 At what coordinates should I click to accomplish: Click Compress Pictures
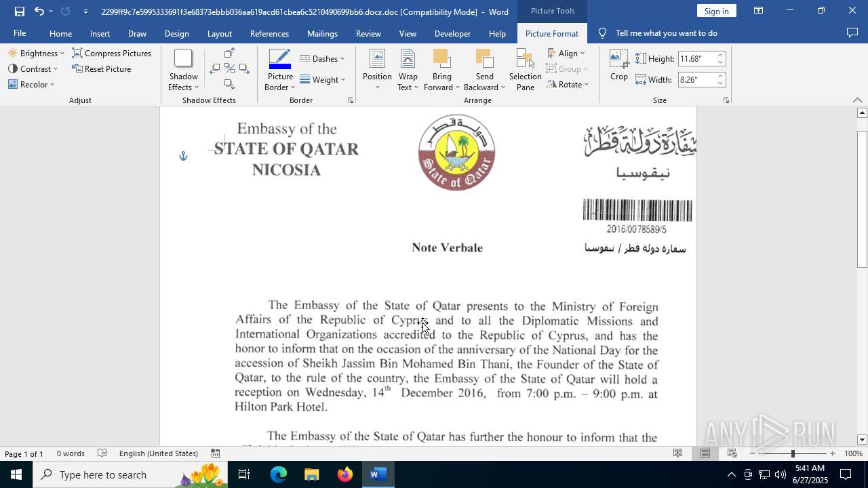click(112, 53)
